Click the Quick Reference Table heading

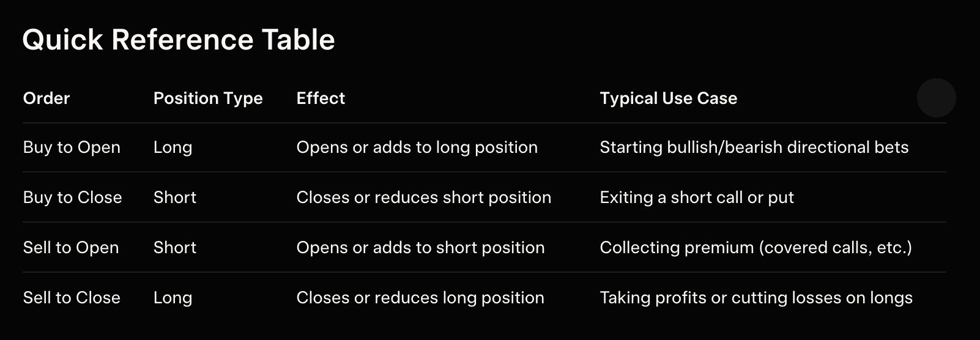179,40
